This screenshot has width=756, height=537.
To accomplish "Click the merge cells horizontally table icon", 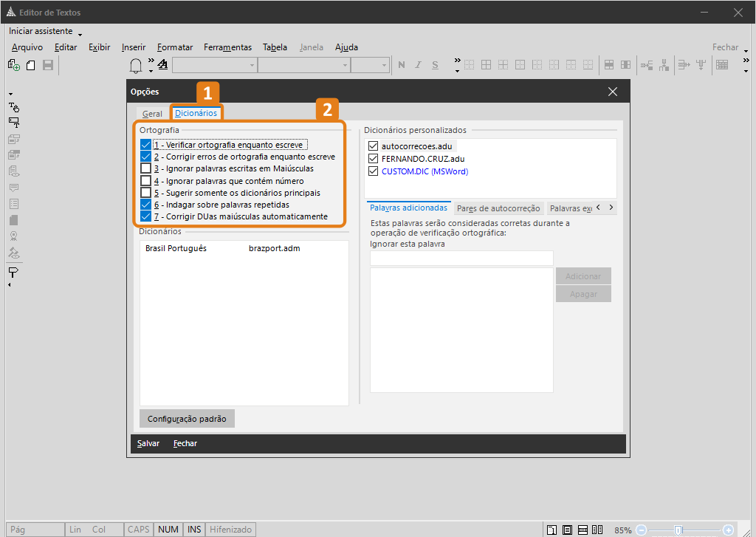I will (x=609, y=65).
